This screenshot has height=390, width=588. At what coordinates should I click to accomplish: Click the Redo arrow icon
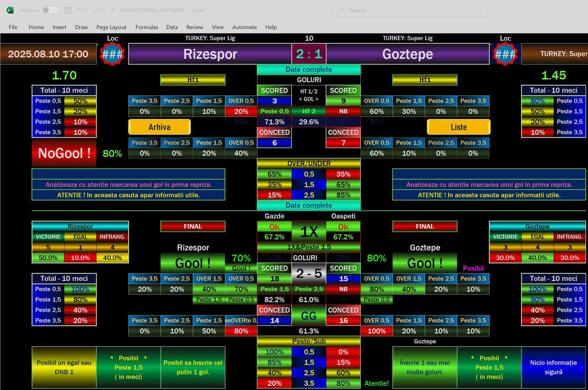tap(96, 10)
